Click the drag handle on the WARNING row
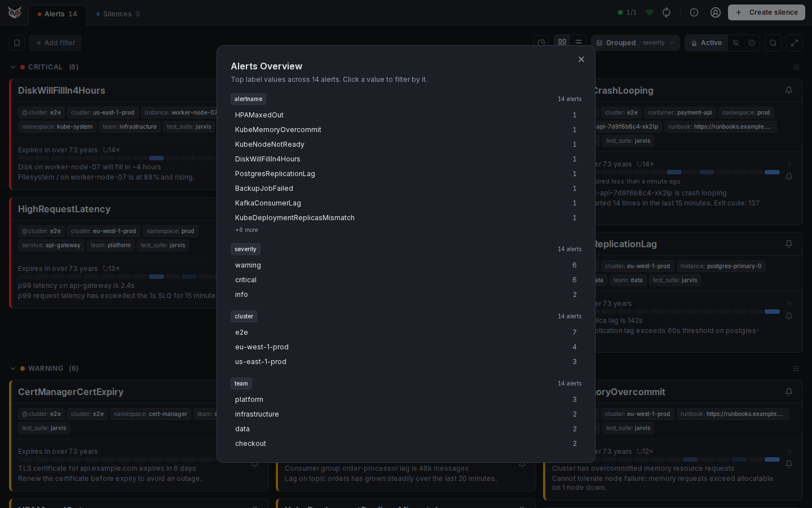 coord(796,369)
